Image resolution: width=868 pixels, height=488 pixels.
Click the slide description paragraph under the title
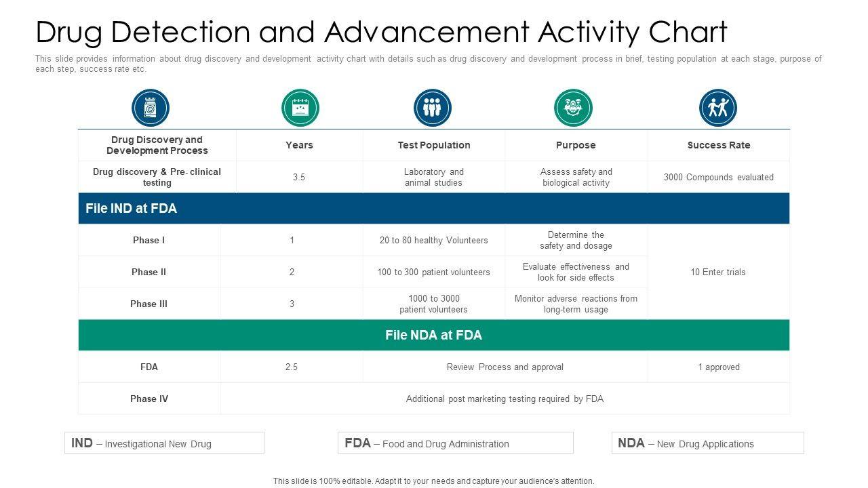click(x=429, y=64)
